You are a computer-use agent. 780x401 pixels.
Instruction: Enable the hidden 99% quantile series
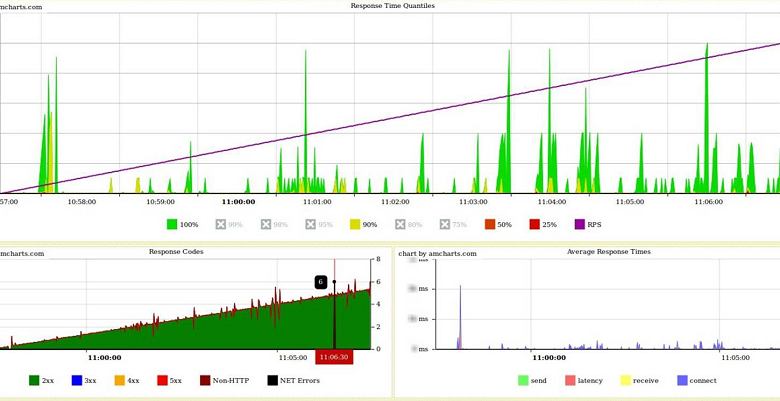pos(222,225)
